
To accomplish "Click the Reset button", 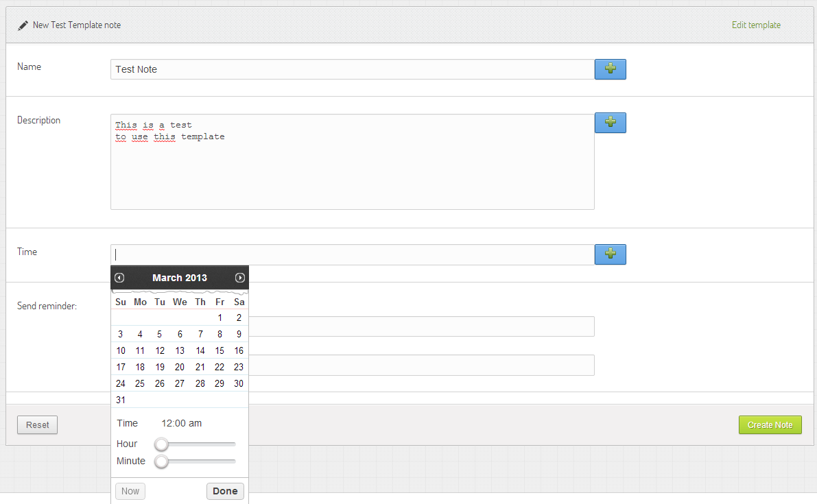I will click(x=38, y=425).
